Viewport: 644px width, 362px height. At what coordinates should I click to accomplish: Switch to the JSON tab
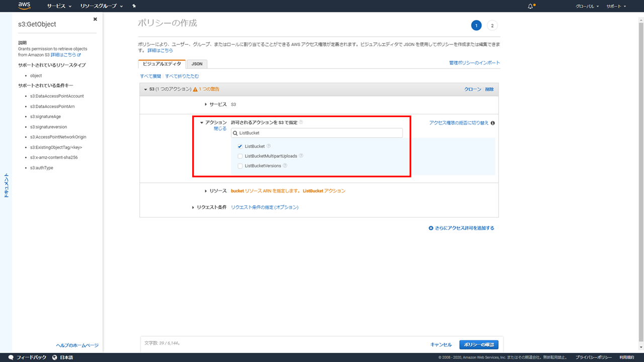[197, 64]
